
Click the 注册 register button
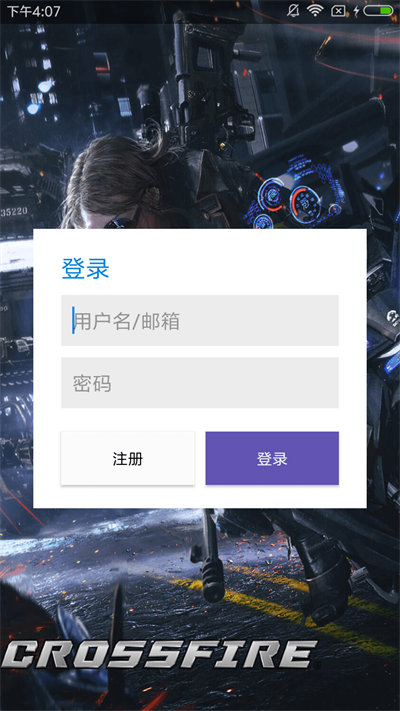pos(128,458)
